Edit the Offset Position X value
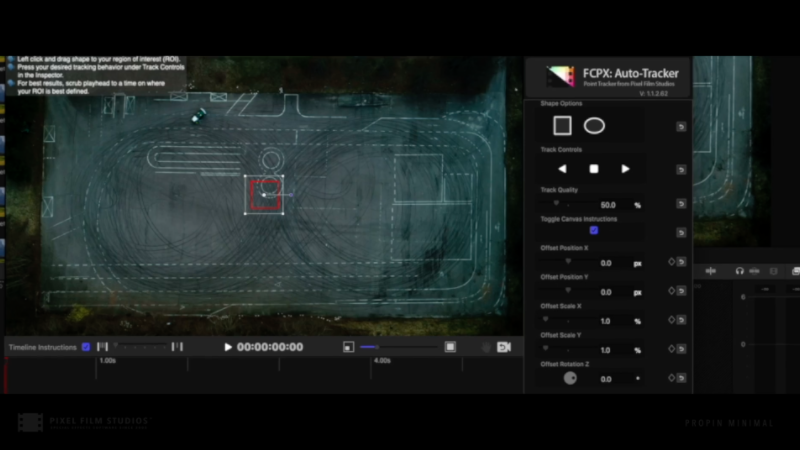Viewport: 800px width, 450px height. click(606, 263)
